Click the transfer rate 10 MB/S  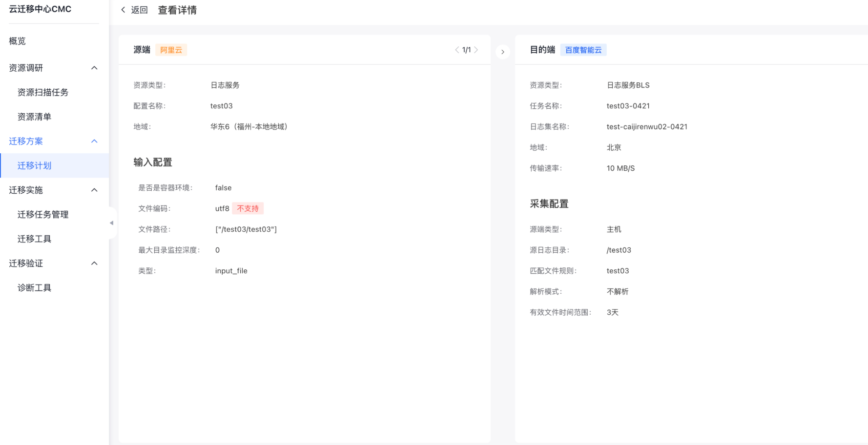click(x=621, y=168)
